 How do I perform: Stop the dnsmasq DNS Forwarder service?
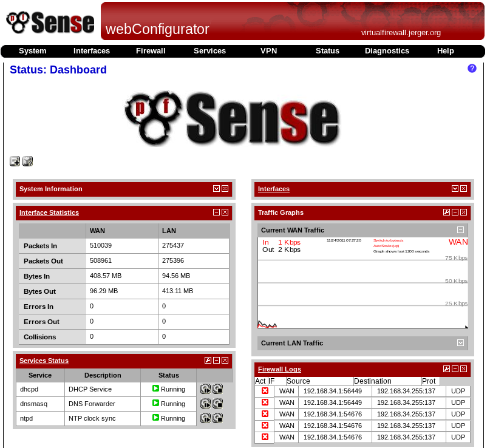[217, 404]
